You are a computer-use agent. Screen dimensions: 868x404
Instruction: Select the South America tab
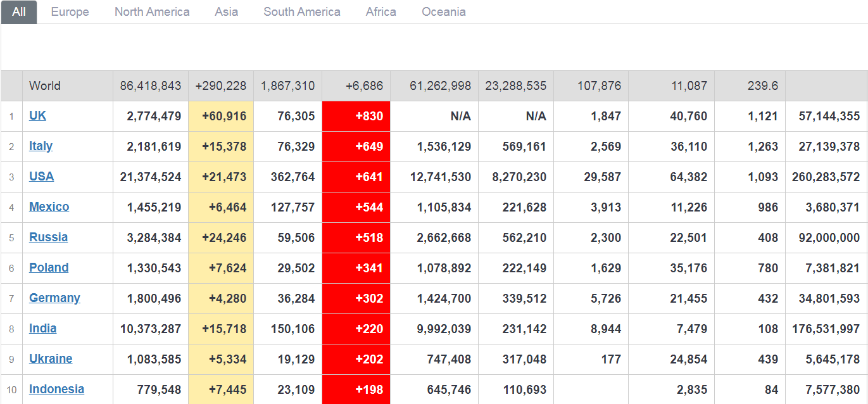(x=301, y=12)
